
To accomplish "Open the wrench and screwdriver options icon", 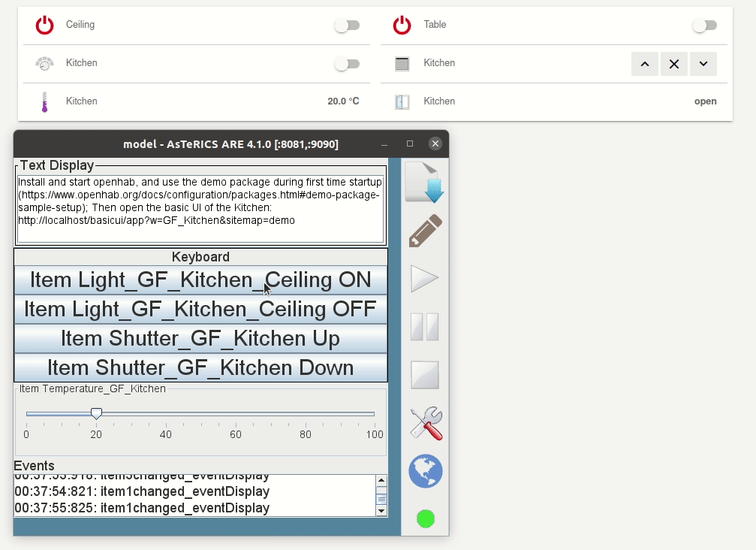I will coord(425,423).
